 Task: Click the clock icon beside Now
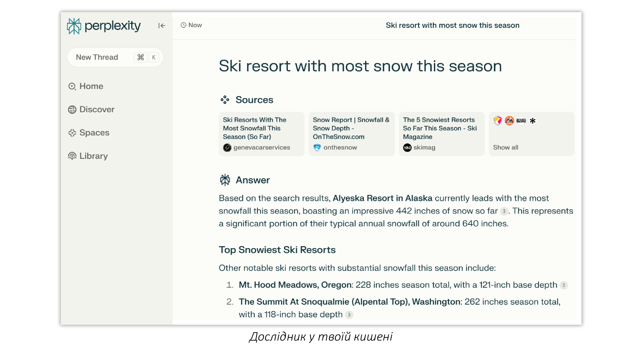(x=183, y=25)
